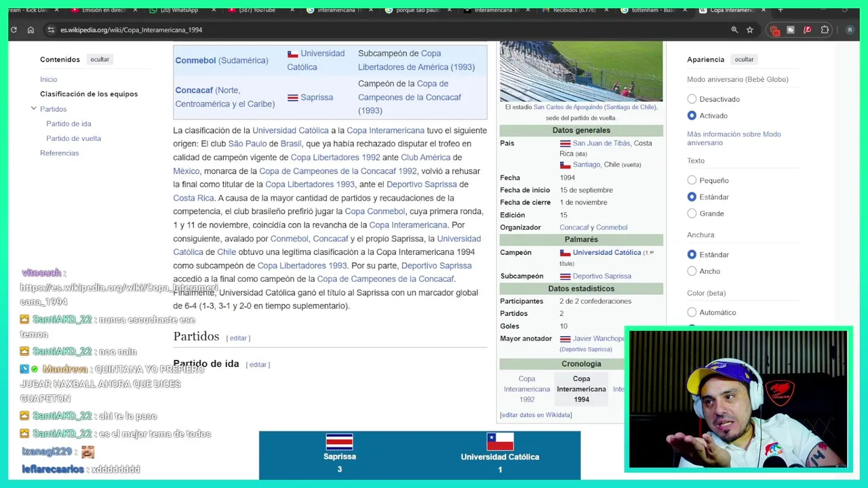
Task: Open the gray square extension icon
Action: (x=791, y=30)
